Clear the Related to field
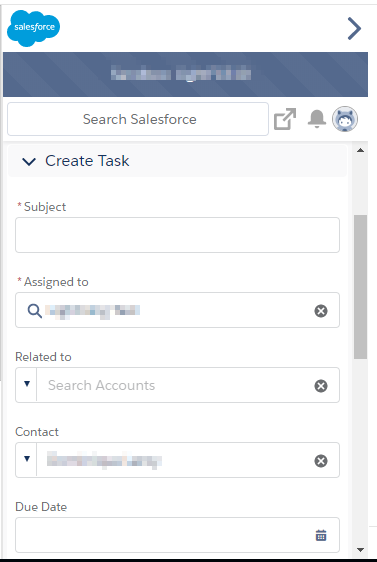377x562 pixels. pyautogui.click(x=321, y=386)
